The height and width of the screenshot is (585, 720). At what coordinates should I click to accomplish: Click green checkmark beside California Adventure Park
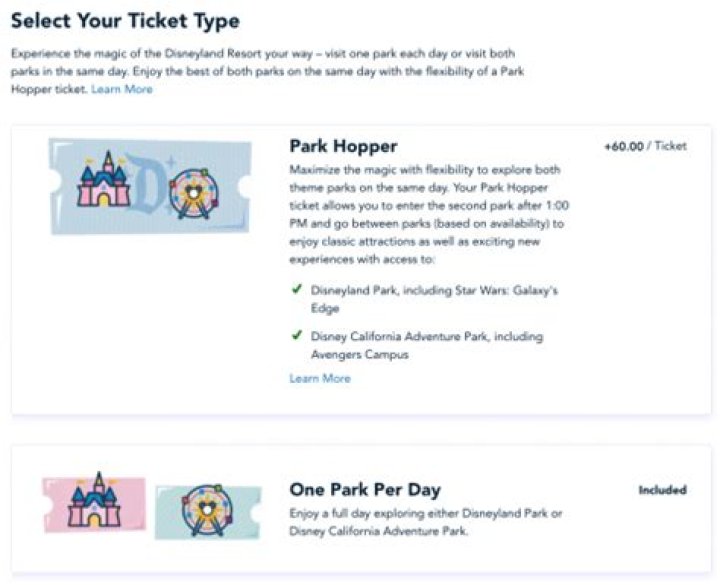(x=297, y=335)
